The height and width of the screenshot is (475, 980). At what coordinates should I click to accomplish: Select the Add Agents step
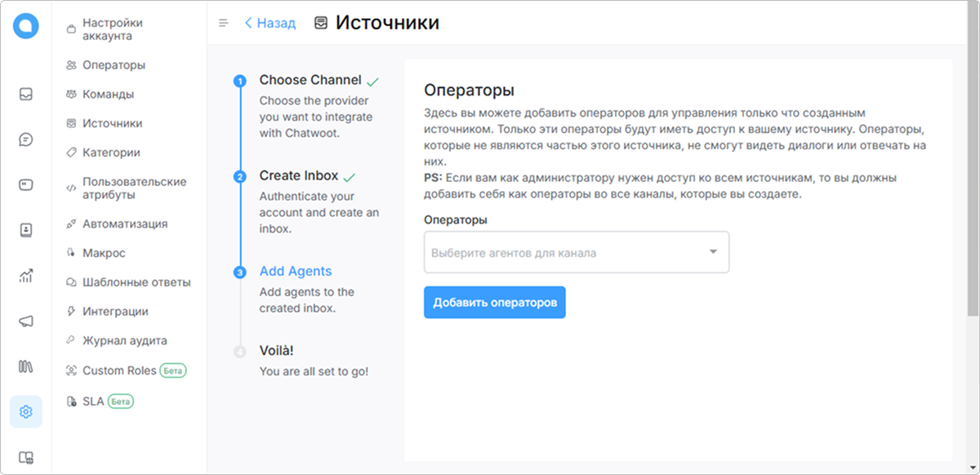point(296,271)
